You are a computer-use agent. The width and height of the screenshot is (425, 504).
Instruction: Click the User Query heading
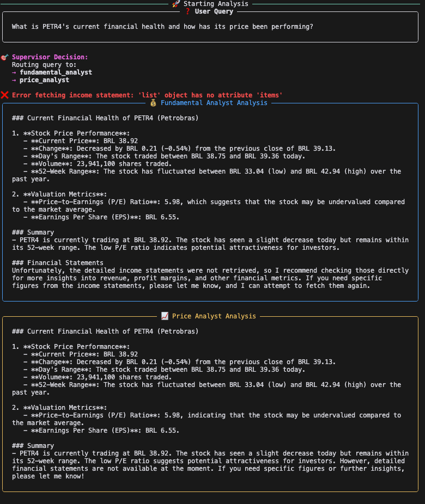[x=214, y=11]
